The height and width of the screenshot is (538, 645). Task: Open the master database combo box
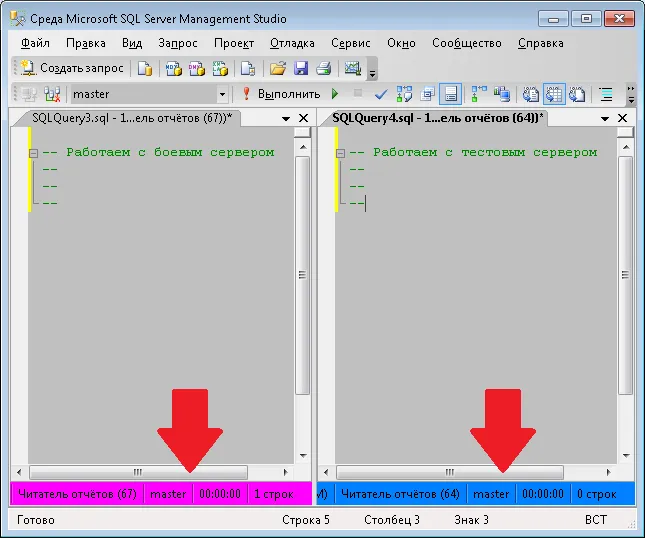(149, 94)
